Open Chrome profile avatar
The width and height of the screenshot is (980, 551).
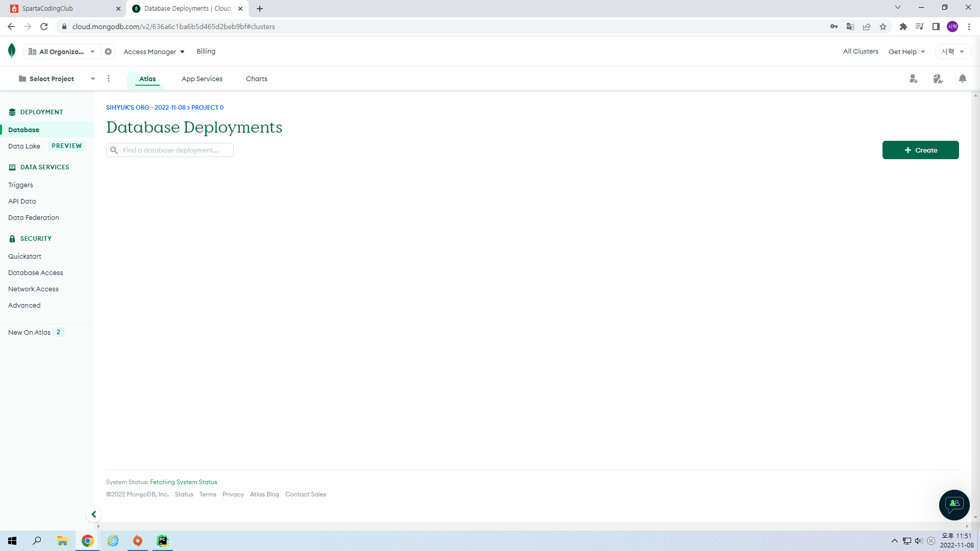click(x=952, y=27)
